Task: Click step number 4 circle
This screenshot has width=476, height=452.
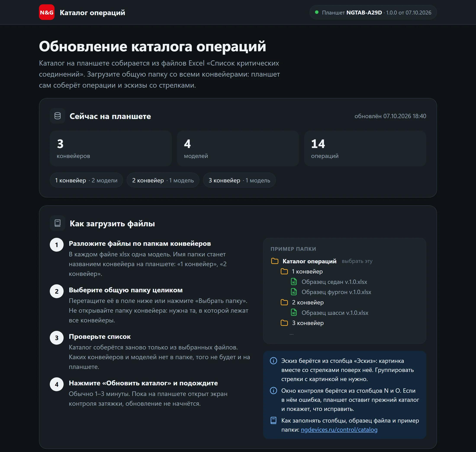Action: pyautogui.click(x=57, y=384)
